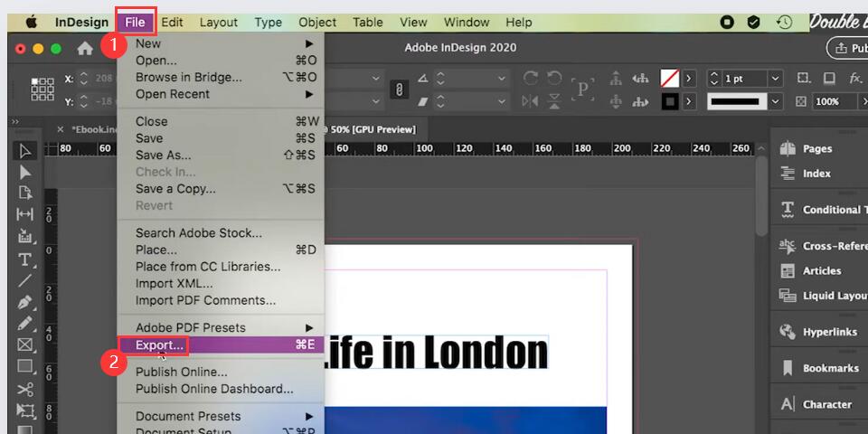Adjust the stroke weight stepper
Image resolution: width=868 pixels, height=434 pixels.
tap(714, 79)
